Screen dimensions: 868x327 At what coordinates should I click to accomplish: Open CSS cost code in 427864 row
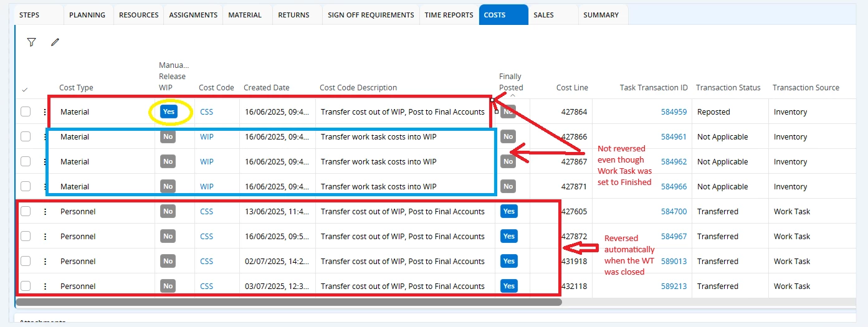tap(206, 112)
